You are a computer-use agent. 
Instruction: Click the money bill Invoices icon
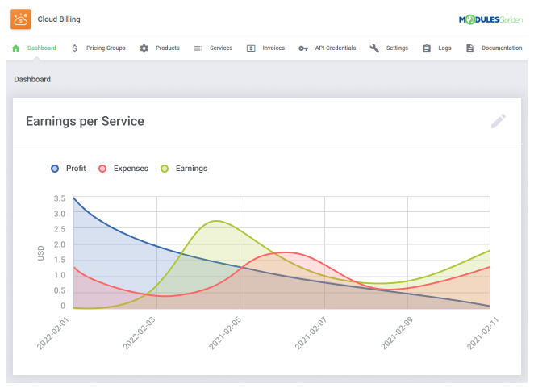click(251, 48)
